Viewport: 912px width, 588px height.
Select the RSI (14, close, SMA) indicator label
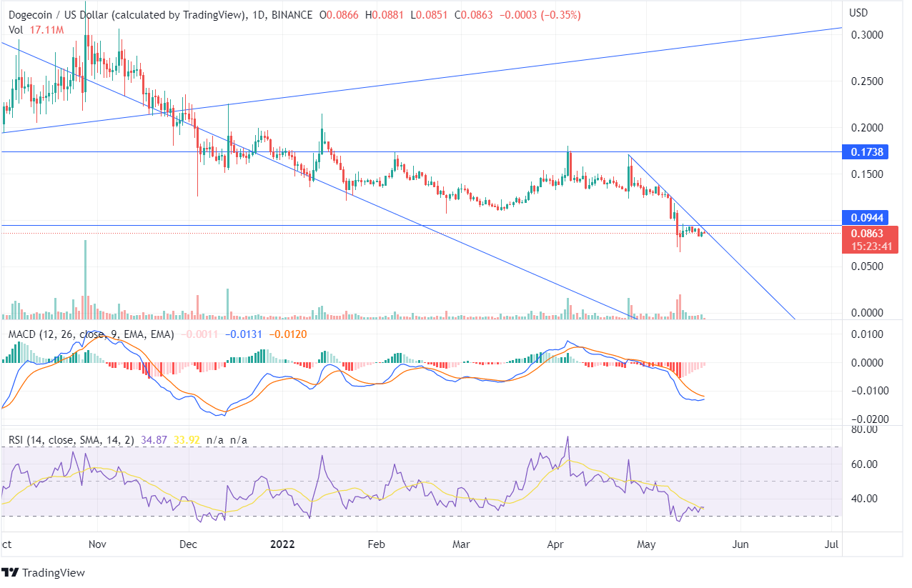pos(71,440)
